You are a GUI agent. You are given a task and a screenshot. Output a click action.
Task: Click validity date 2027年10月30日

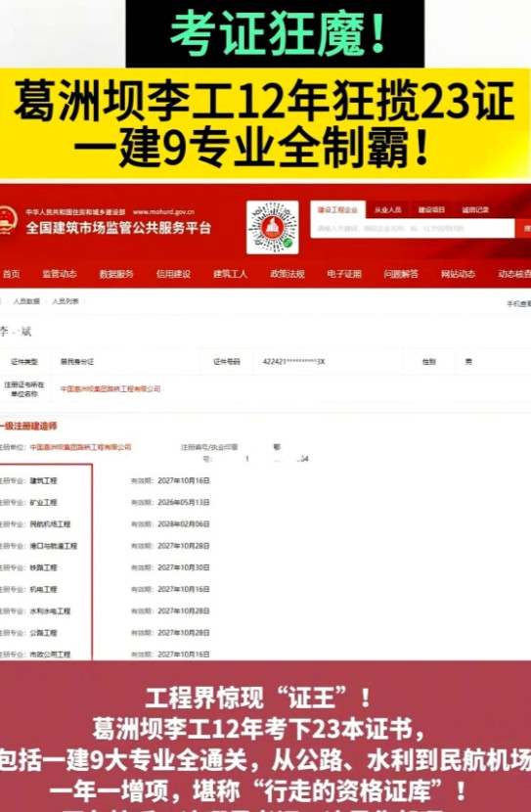(183, 567)
